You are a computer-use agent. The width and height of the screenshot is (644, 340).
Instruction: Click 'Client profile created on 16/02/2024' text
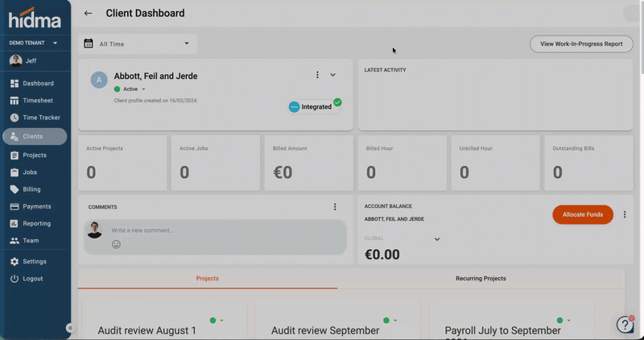coord(155,101)
